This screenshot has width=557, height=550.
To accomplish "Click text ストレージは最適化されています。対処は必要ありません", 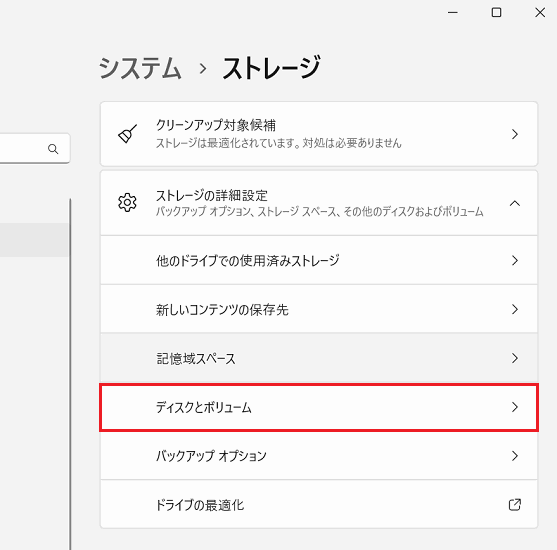I will click(x=279, y=143).
